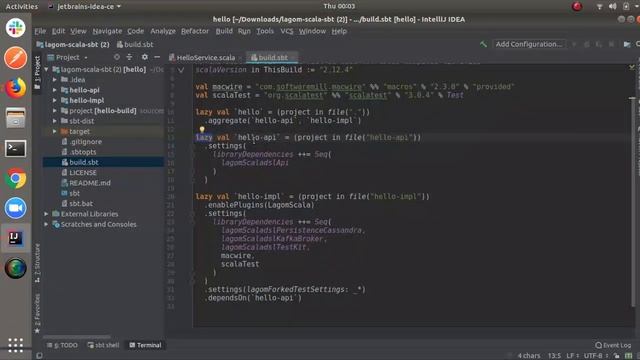The height and width of the screenshot is (360, 640).
Task: Click the project structure icon in toolbar
Action: point(627,44)
